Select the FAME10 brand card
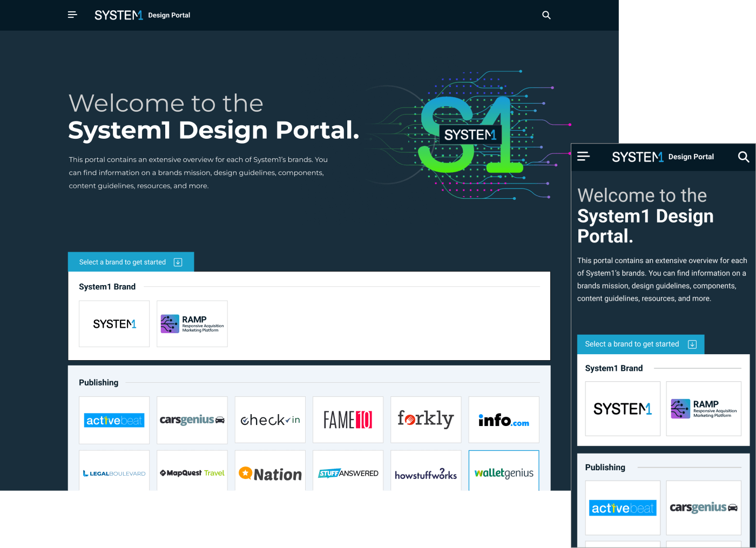Image resolution: width=756 pixels, height=548 pixels. [x=348, y=420]
